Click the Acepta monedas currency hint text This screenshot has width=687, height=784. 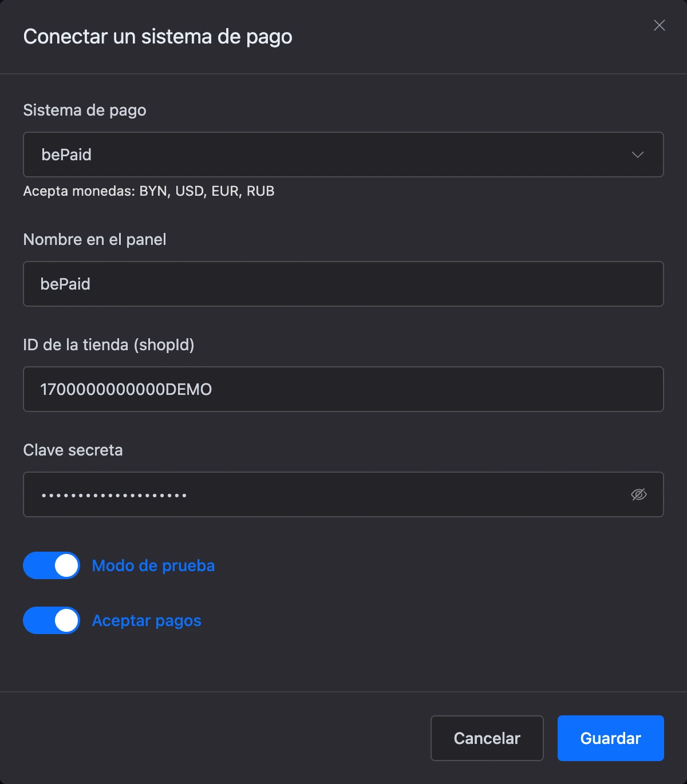click(149, 191)
